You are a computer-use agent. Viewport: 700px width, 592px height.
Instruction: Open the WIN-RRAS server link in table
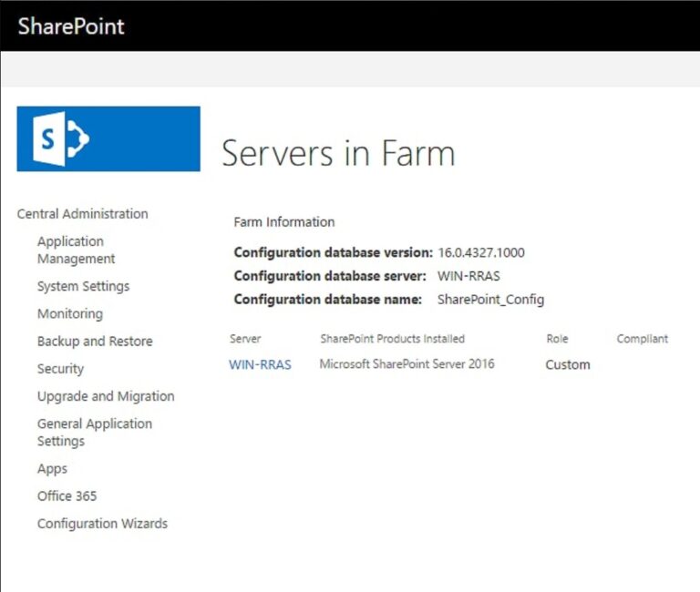(261, 364)
